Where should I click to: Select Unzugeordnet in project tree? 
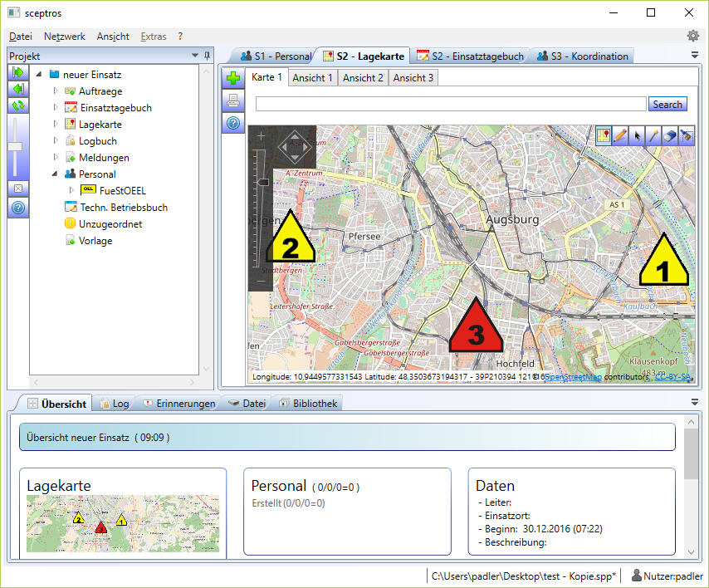click(110, 224)
